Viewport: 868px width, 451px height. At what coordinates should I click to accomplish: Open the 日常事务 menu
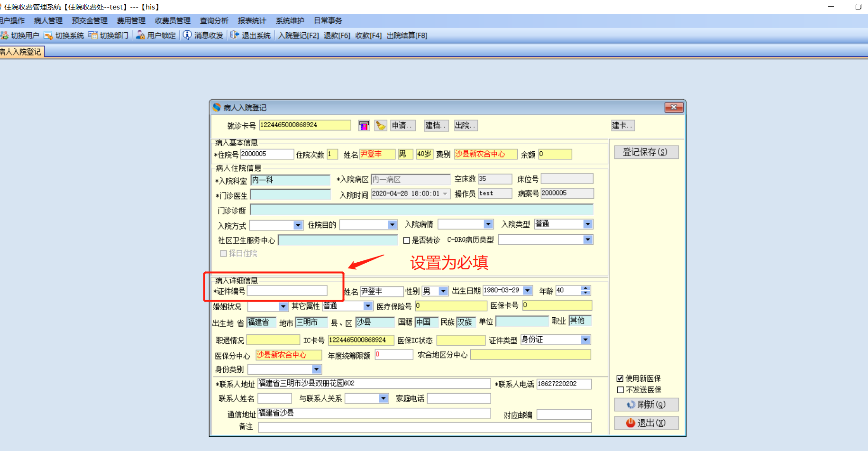tap(328, 20)
